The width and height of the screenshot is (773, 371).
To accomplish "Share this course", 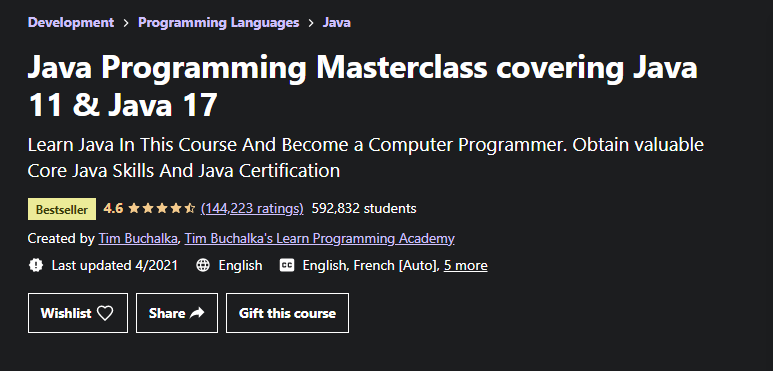I will coord(177,313).
